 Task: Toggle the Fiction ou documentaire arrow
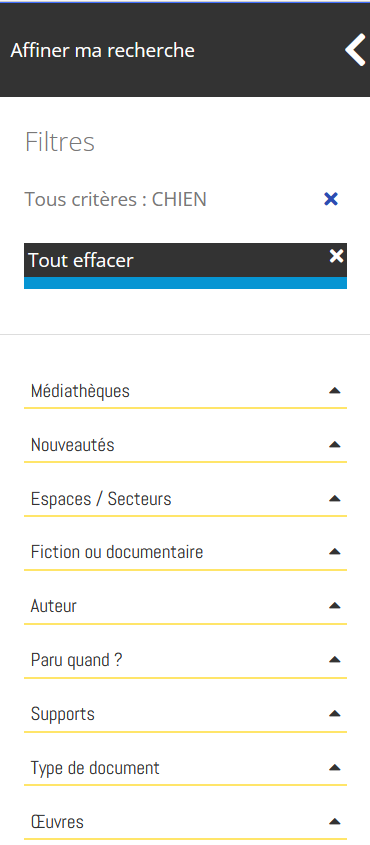334,552
